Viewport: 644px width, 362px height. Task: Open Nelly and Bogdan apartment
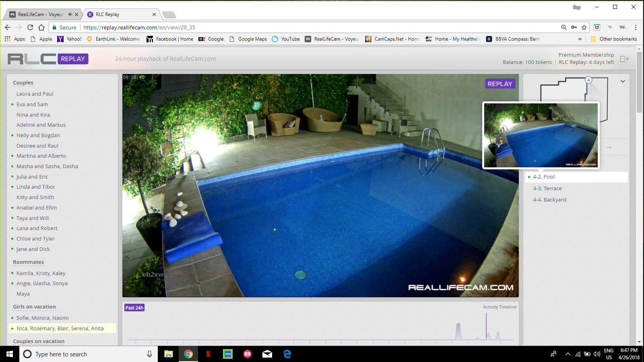point(38,136)
